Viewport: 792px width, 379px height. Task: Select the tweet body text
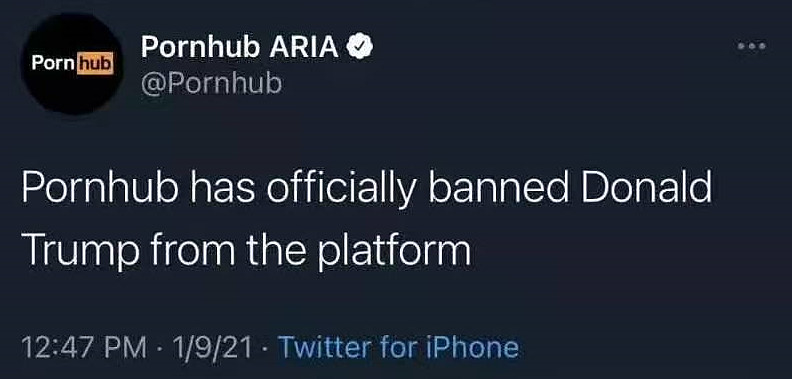click(367, 219)
